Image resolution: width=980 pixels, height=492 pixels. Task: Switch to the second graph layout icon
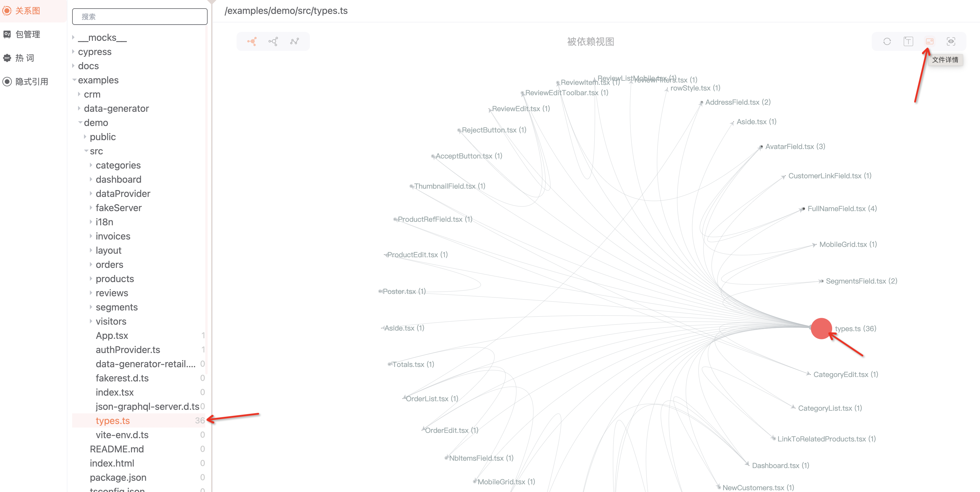[x=273, y=41]
